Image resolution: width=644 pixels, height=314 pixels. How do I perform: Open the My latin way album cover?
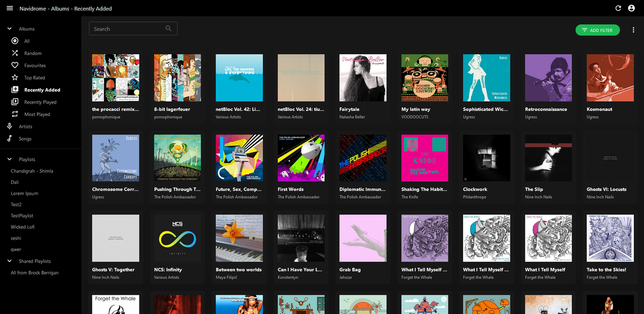click(425, 78)
